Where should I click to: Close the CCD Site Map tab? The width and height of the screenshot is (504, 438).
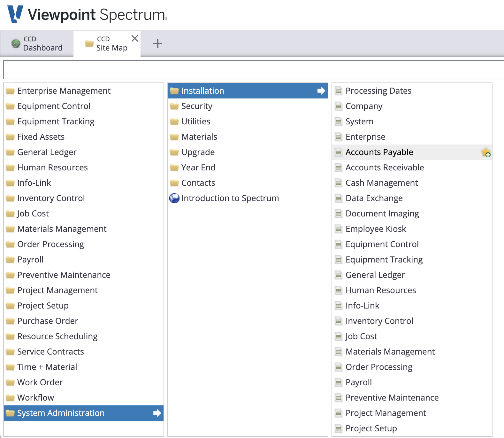(x=135, y=38)
